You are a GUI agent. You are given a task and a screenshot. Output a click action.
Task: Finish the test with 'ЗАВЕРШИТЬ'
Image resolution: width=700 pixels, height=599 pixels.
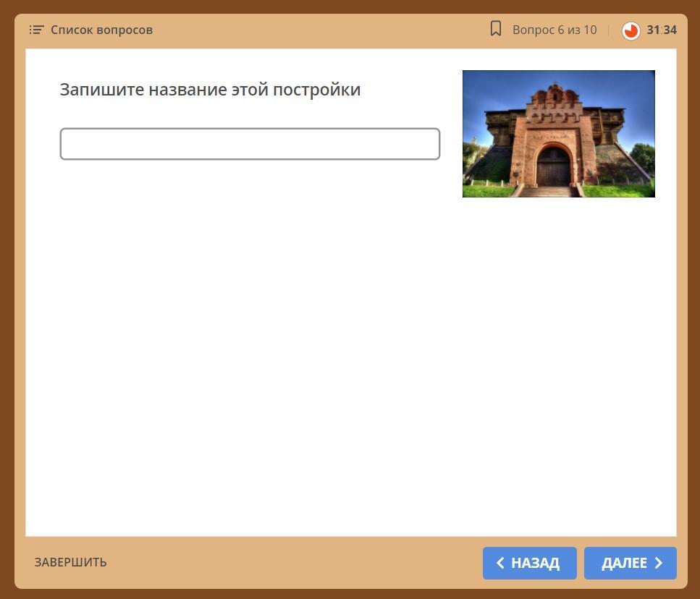(x=70, y=562)
